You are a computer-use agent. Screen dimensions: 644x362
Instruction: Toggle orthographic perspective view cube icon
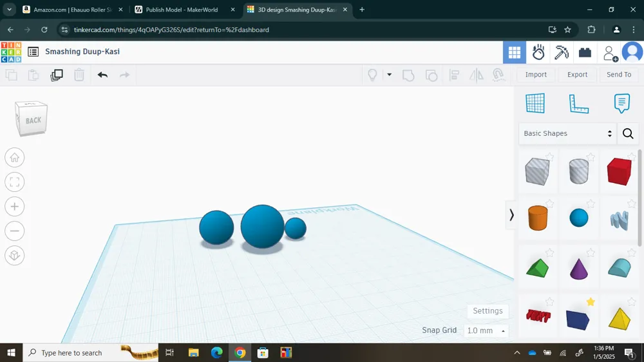[x=14, y=256]
